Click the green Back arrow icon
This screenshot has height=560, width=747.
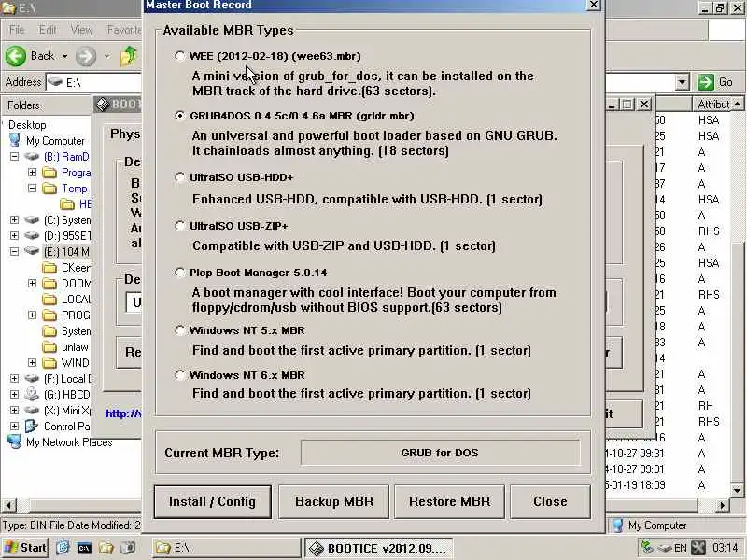[x=16, y=56]
